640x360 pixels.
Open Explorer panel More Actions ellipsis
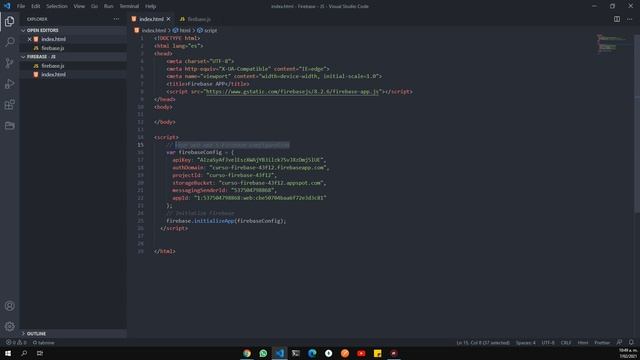click(116, 19)
